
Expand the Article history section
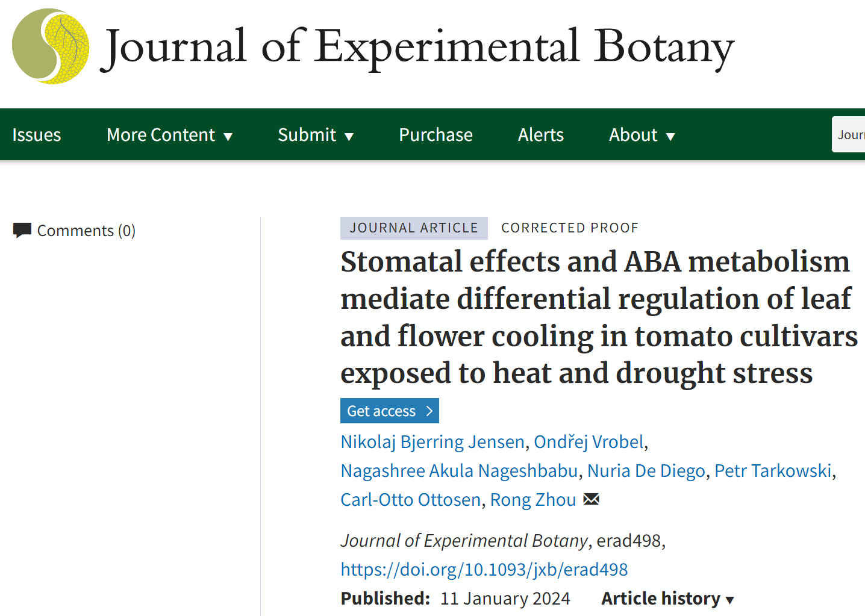coord(667,599)
